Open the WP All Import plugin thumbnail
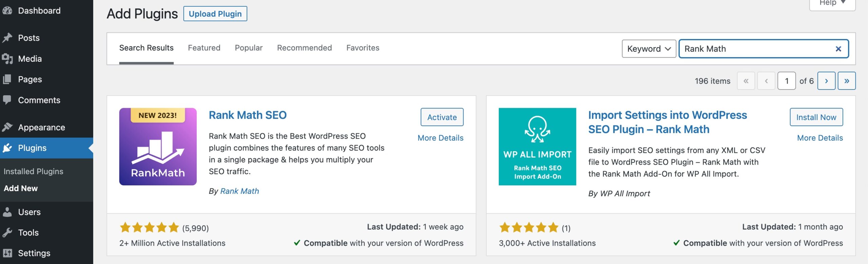This screenshot has width=868, height=264. (537, 147)
